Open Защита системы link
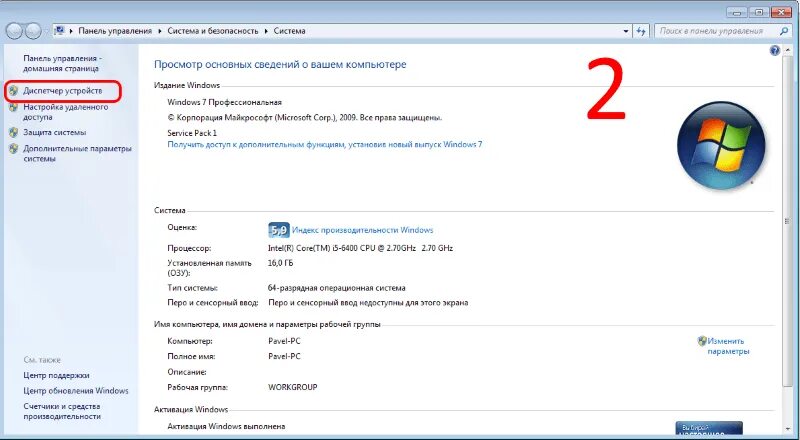This screenshot has width=800, height=440. (55, 132)
